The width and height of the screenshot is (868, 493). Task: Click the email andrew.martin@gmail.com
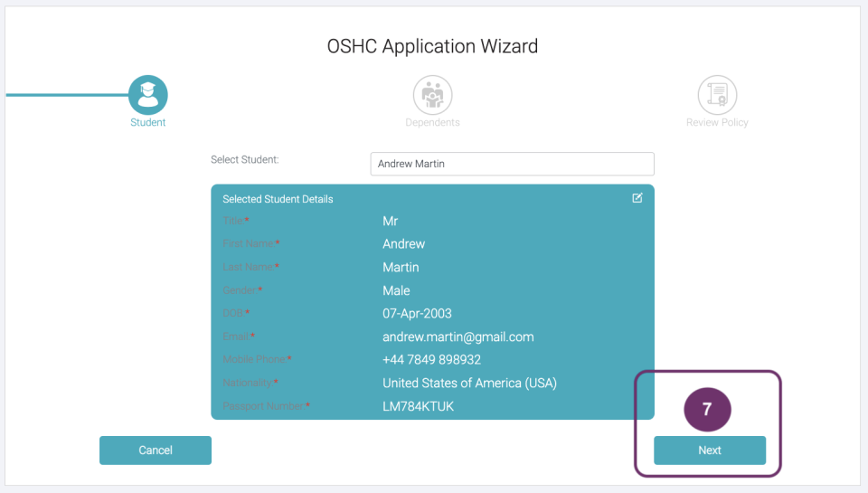pos(458,337)
